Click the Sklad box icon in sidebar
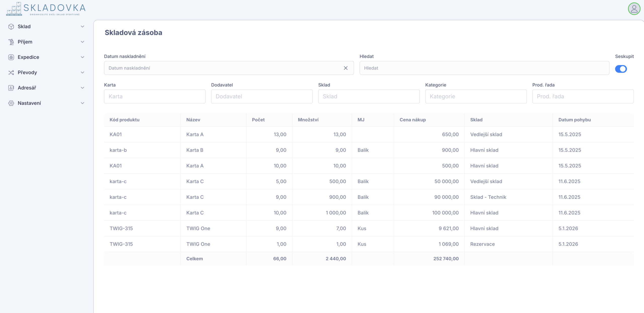Image resolution: width=644 pixels, height=313 pixels. (x=11, y=27)
